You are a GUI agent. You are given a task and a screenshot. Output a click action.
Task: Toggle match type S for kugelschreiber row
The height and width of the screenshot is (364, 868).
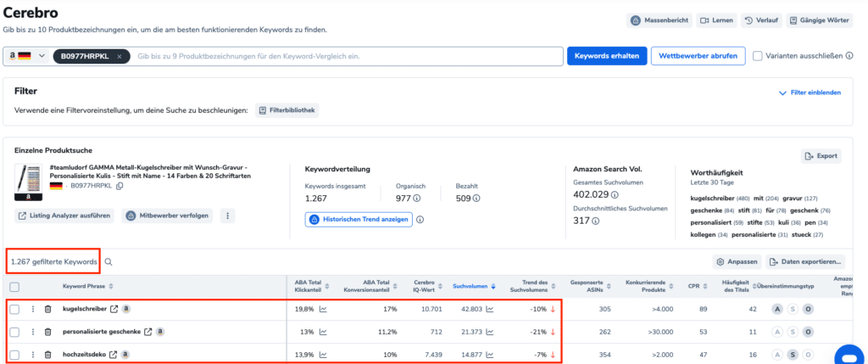point(793,309)
